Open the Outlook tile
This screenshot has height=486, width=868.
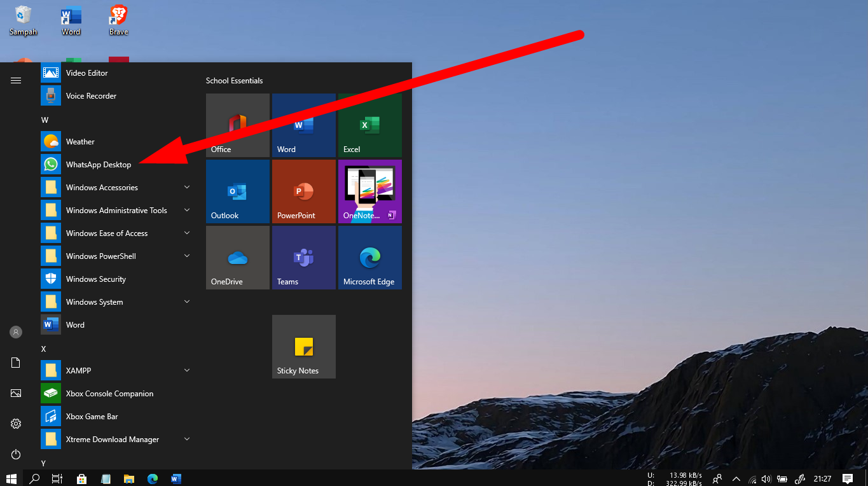coord(238,191)
